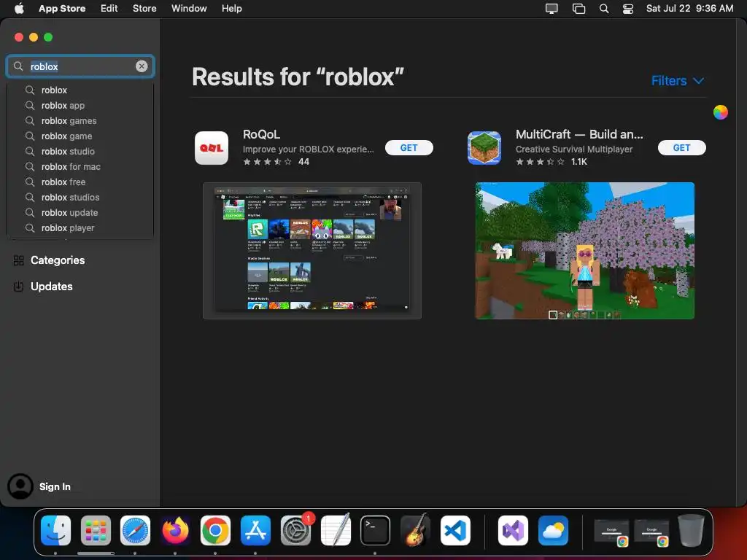Open GarageBand from the Dock
Viewport: 747px width, 560px height.
point(415,530)
